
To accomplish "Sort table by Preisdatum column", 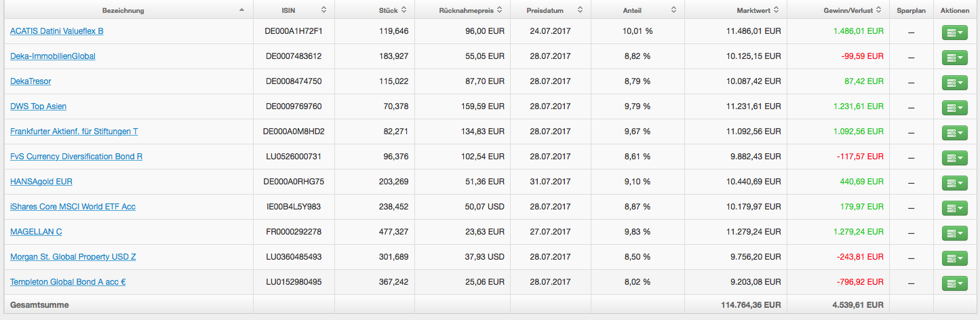I will [x=550, y=10].
